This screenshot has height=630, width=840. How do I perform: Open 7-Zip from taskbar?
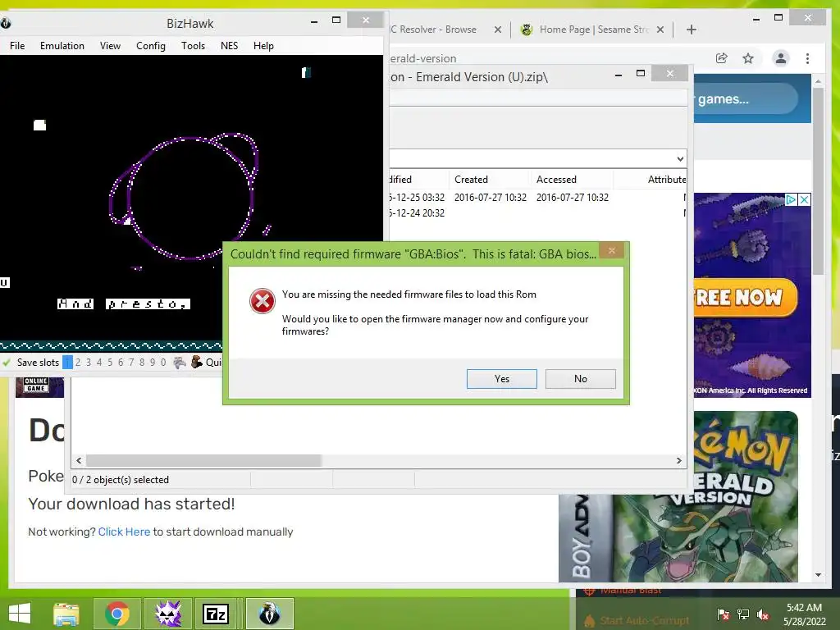coord(216,614)
